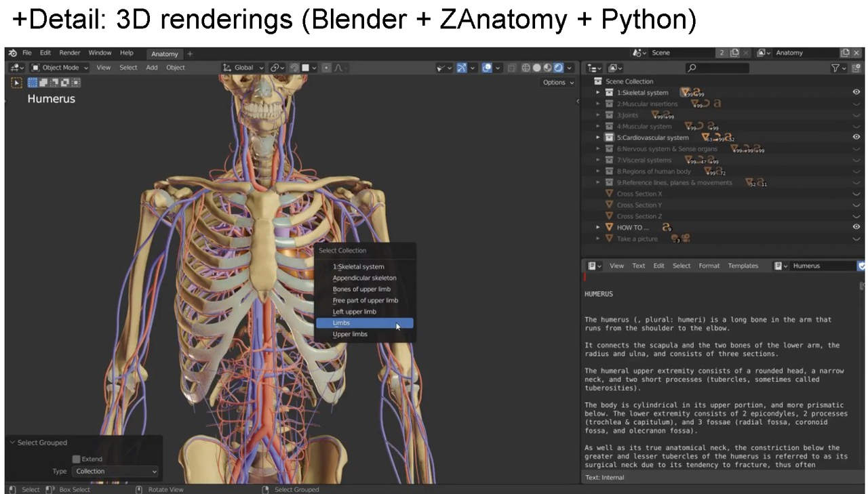Image resolution: width=868 pixels, height=494 pixels.
Task: Open the Window menu
Action: (x=100, y=53)
